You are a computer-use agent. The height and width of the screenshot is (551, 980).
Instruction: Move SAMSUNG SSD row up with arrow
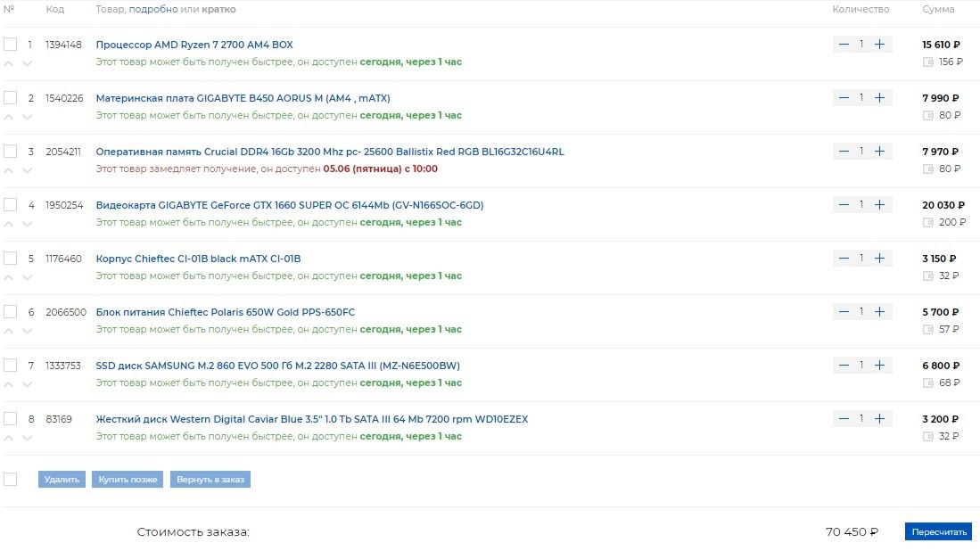pyautogui.click(x=9, y=384)
